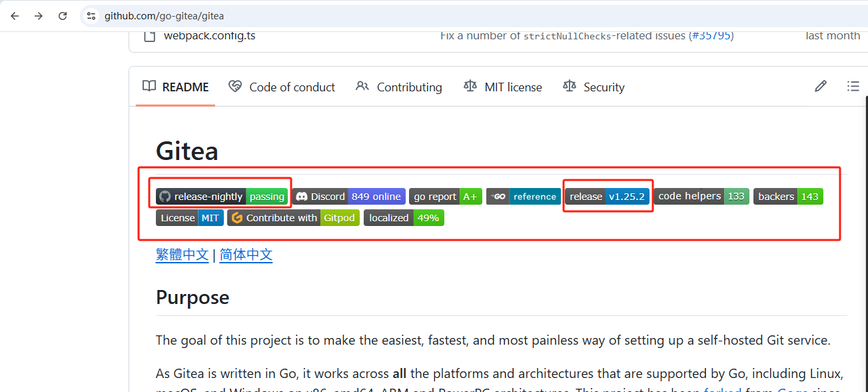
Task: Click the browser forward arrow
Action: click(39, 16)
